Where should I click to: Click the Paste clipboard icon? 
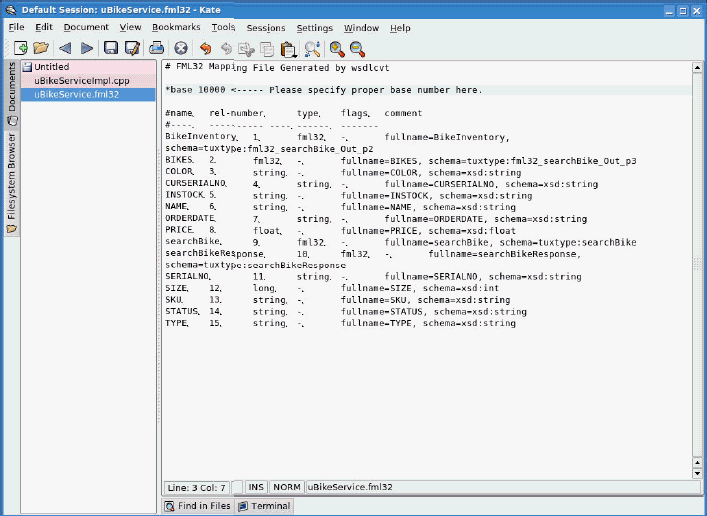pos(288,48)
